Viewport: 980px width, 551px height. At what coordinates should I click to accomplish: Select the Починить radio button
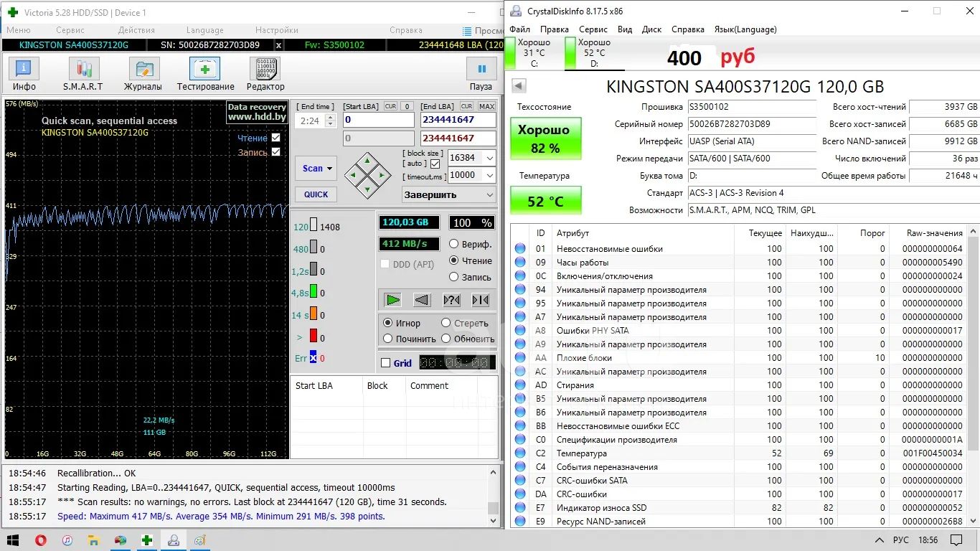click(x=388, y=339)
